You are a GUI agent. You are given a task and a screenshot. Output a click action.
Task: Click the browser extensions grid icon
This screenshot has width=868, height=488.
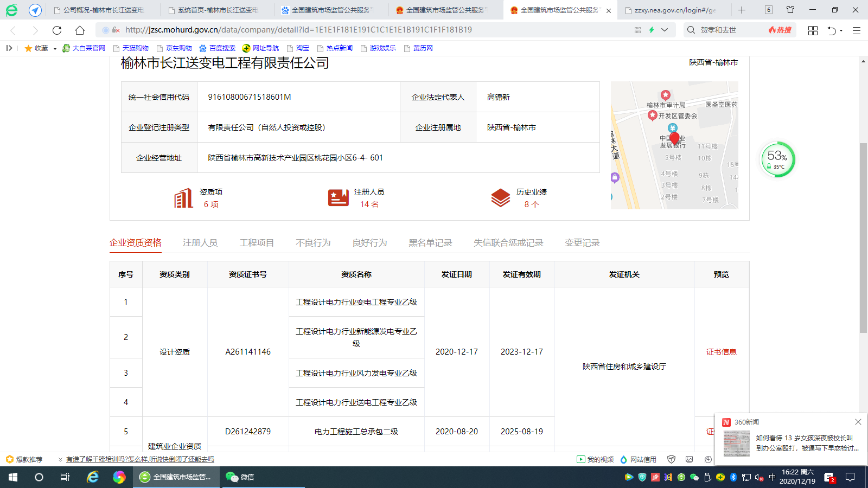tap(813, 30)
